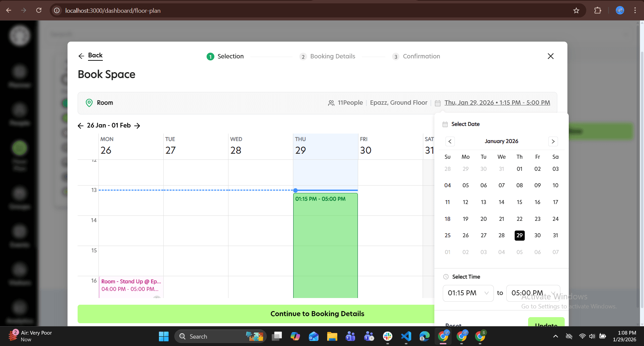Show next month after January 2026

(x=553, y=141)
